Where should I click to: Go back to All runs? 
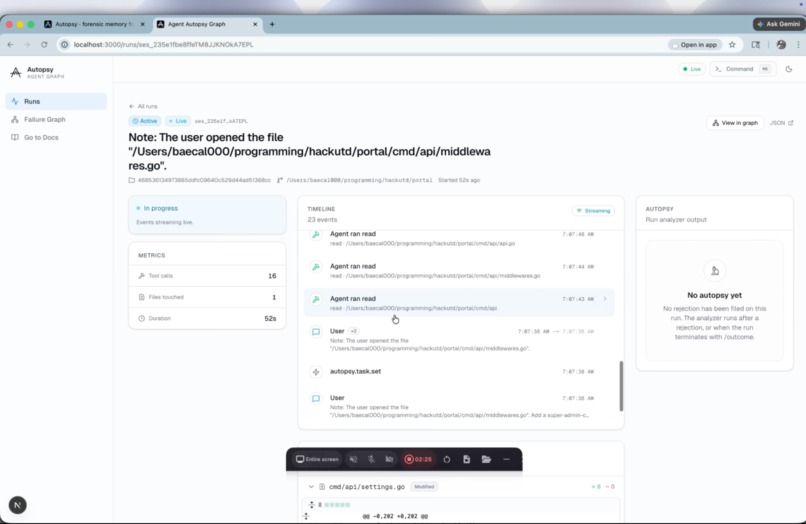coord(143,106)
